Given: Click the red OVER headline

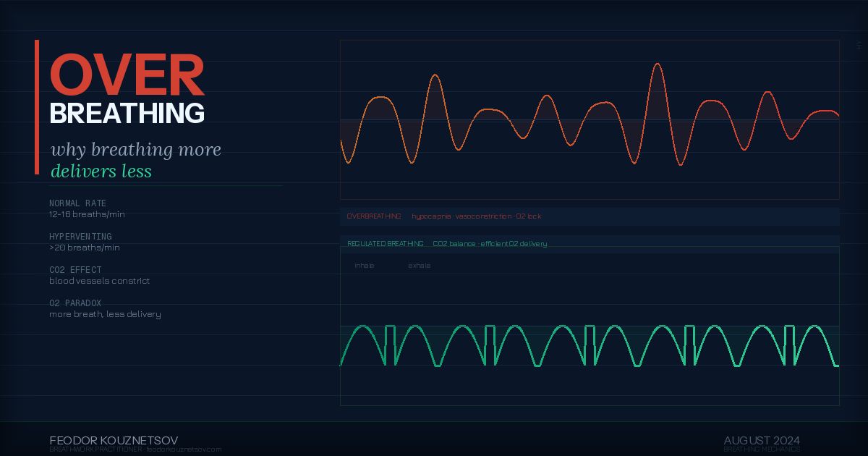Looking at the screenshot, I should [127, 77].
